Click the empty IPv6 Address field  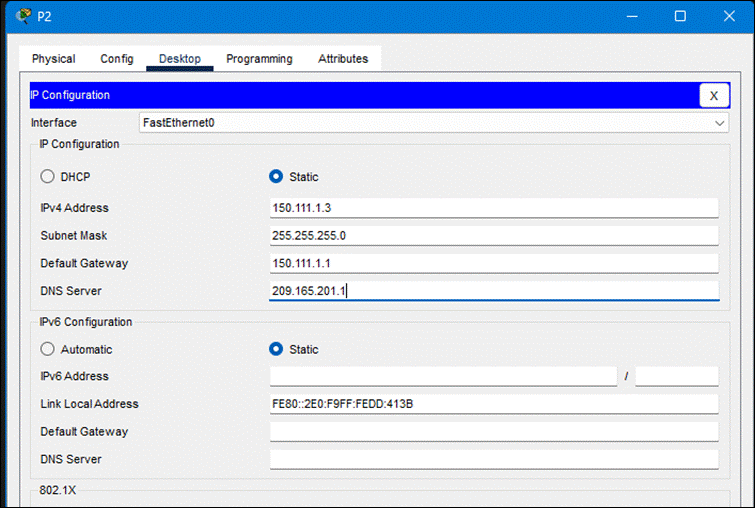443,376
